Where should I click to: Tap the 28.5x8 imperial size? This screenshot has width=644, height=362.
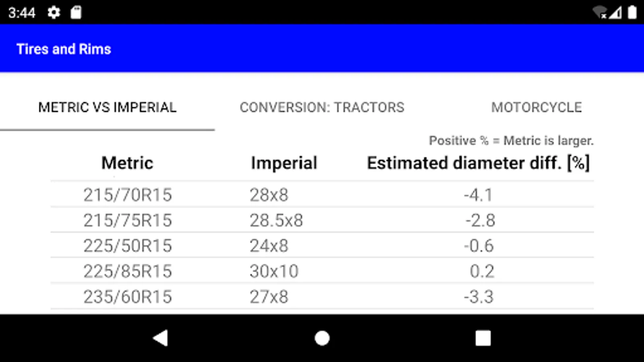pos(276,220)
